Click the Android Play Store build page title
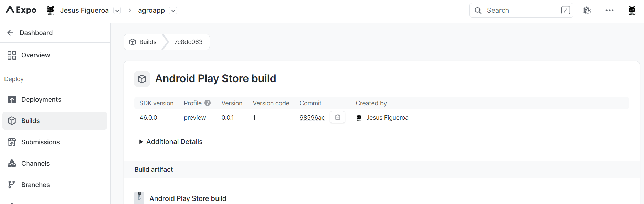644x204 pixels. pyautogui.click(x=216, y=78)
